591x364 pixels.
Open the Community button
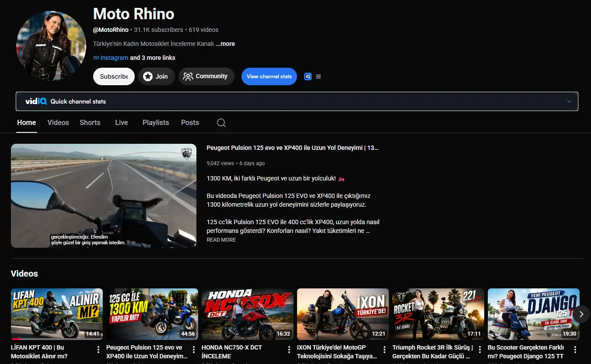point(206,76)
